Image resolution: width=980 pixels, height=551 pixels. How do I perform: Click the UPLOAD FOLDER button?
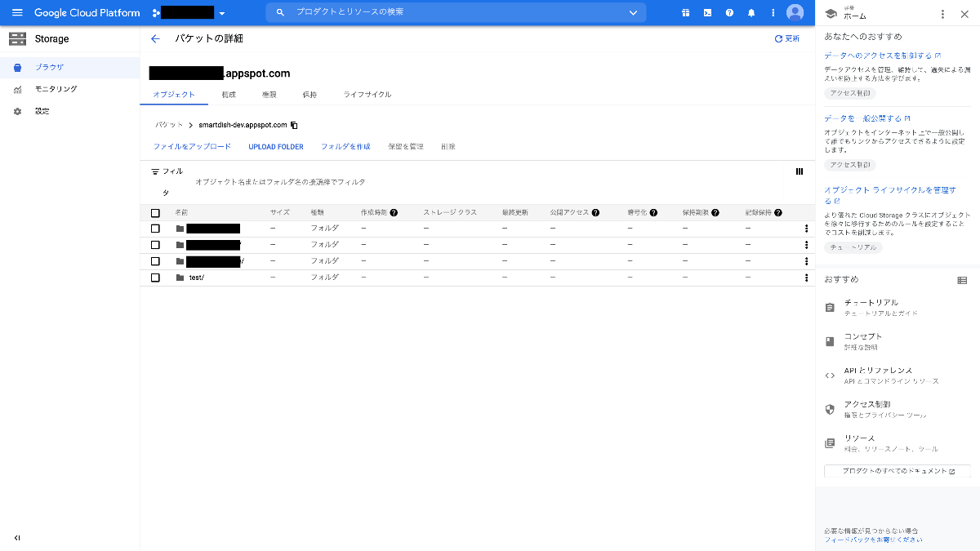click(x=276, y=147)
